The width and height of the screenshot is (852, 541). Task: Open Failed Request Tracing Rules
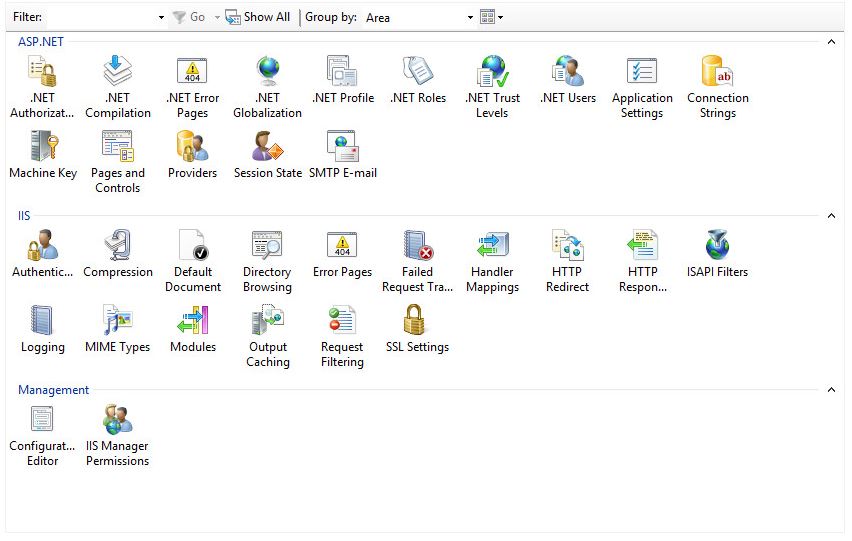417,261
